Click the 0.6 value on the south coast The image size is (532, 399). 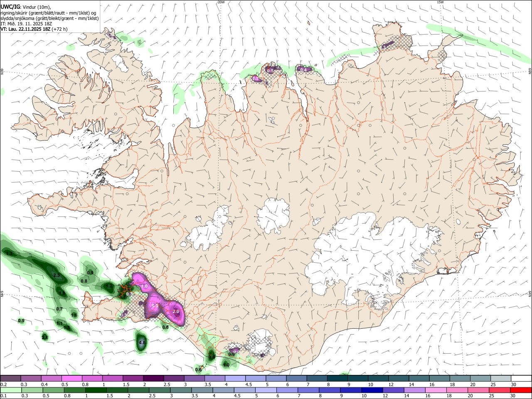pos(198,369)
